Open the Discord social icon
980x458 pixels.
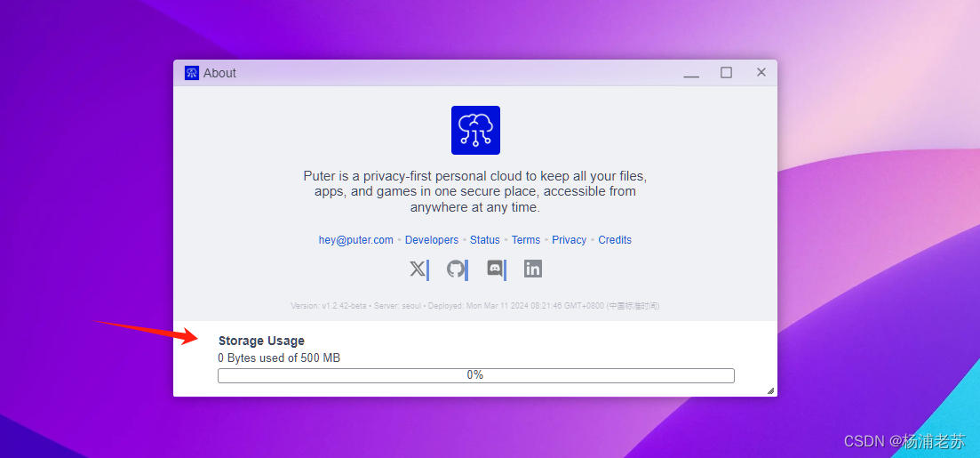click(x=494, y=269)
